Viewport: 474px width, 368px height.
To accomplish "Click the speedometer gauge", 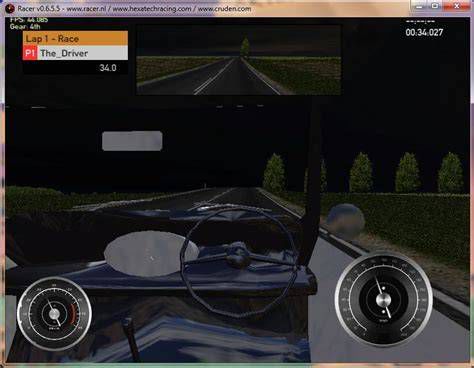I will coord(384,300).
